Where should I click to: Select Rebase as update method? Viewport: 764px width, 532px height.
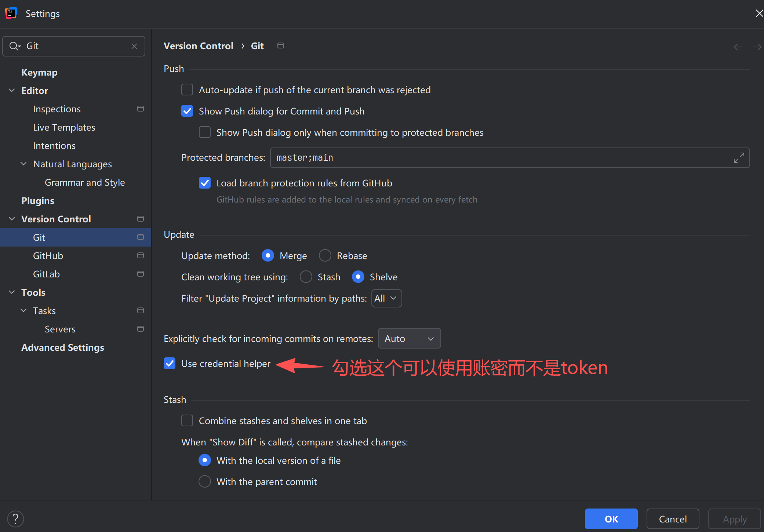325,256
